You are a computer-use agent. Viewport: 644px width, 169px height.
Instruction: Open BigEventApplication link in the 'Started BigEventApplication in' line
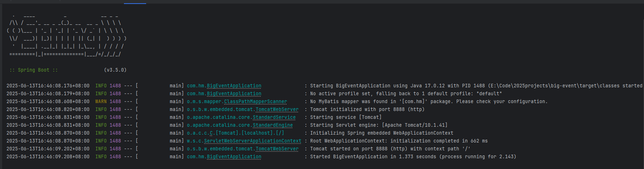coord(234,157)
